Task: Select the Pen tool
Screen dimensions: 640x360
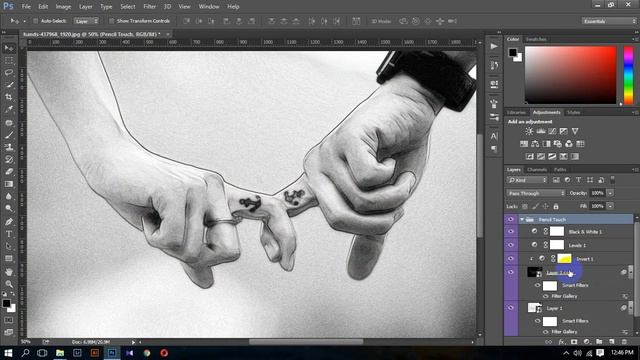Action: (9, 222)
